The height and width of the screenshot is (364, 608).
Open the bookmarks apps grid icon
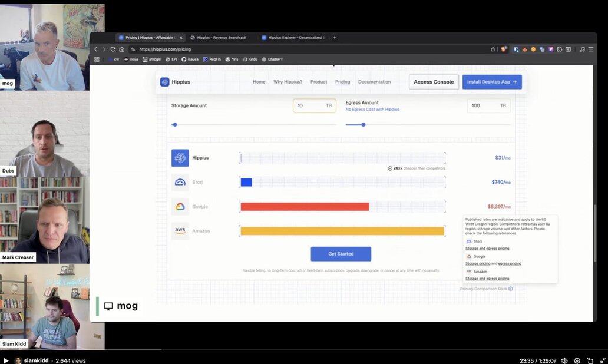click(97, 59)
